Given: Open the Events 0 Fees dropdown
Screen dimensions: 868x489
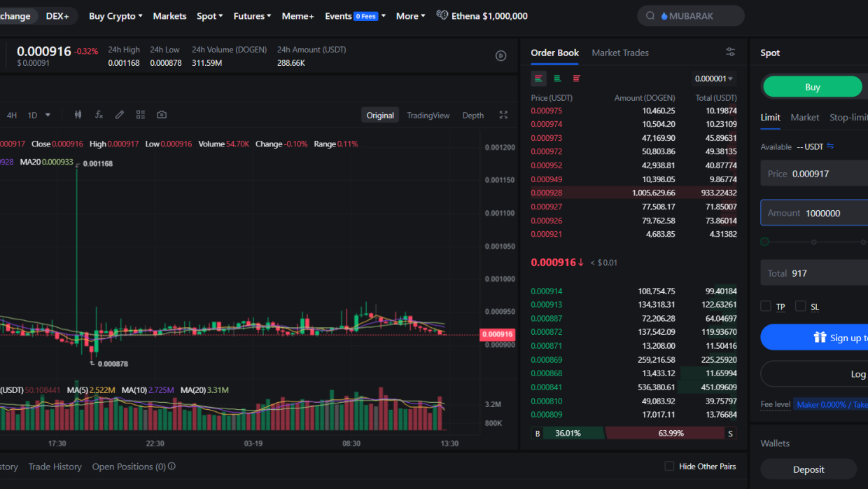Looking at the screenshot, I should pos(356,16).
